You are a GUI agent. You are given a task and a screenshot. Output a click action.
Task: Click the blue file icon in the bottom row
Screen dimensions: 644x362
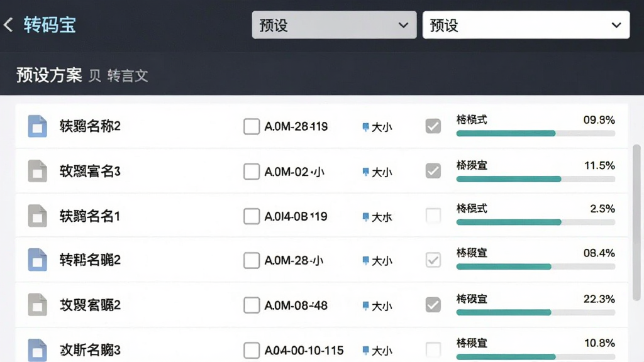click(37, 349)
